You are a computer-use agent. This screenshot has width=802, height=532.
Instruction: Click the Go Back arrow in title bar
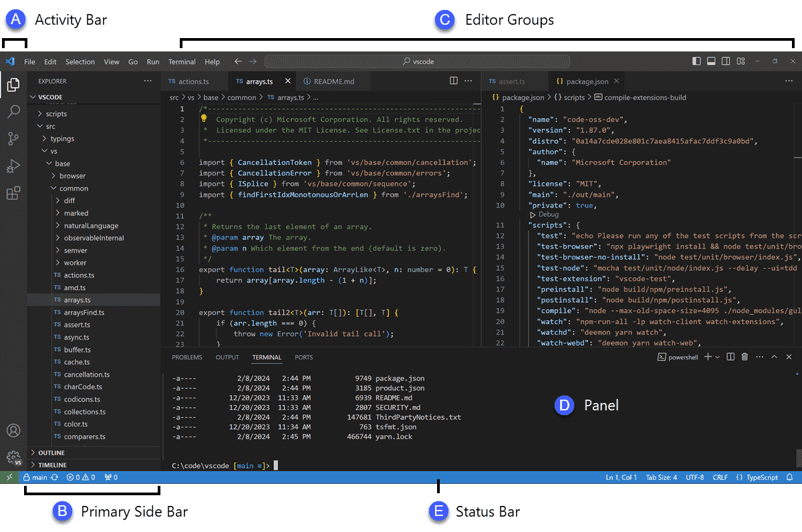click(x=238, y=61)
